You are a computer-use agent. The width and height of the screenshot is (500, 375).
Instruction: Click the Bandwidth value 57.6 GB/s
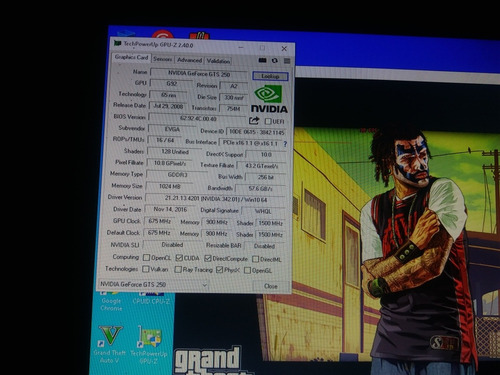[261, 189]
